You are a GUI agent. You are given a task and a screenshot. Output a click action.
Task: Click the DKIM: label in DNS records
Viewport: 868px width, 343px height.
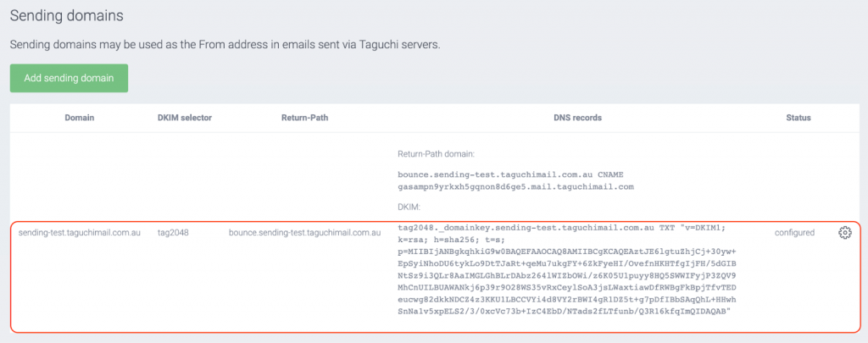pyautogui.click(x=409, y=207)
